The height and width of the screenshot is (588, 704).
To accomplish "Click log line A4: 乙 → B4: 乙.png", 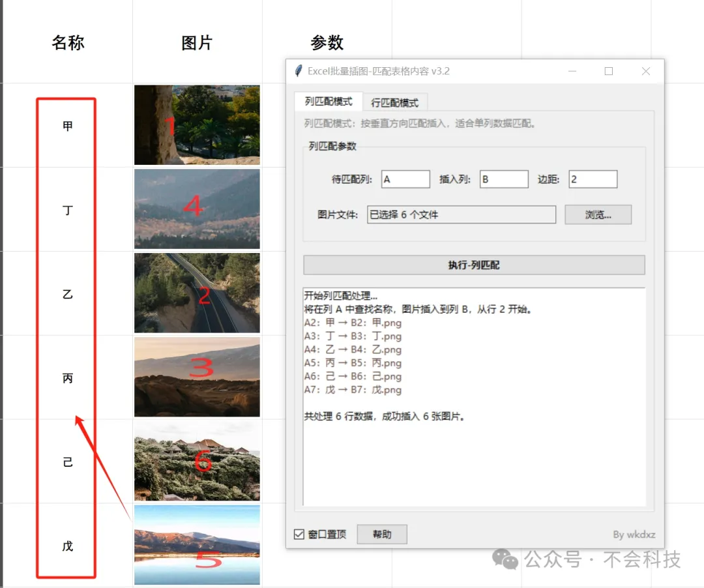I will point(353,349).
